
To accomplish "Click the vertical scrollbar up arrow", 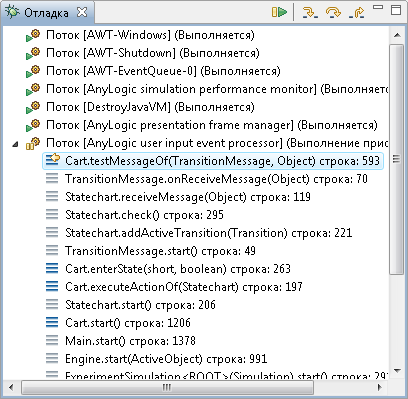I will (397, 35).
